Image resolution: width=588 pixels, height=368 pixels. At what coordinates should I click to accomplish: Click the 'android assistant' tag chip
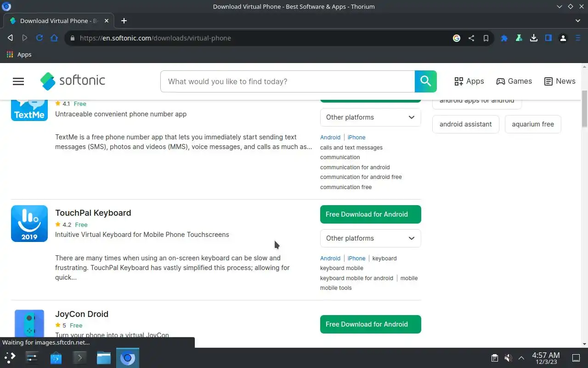(x=466, y=124)
